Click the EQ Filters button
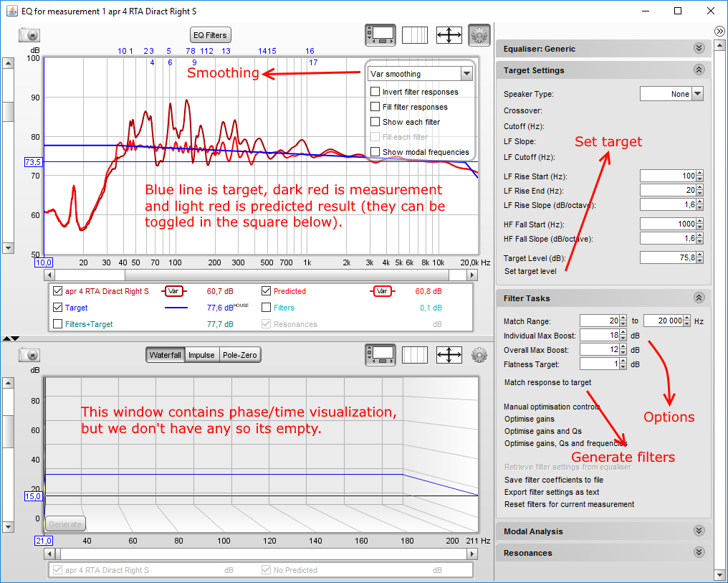 211,35
